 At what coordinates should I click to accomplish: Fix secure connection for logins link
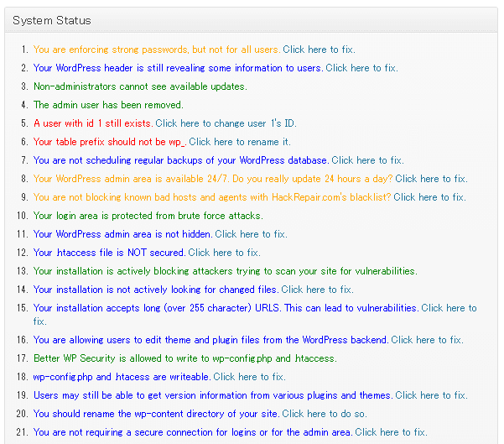391,432
